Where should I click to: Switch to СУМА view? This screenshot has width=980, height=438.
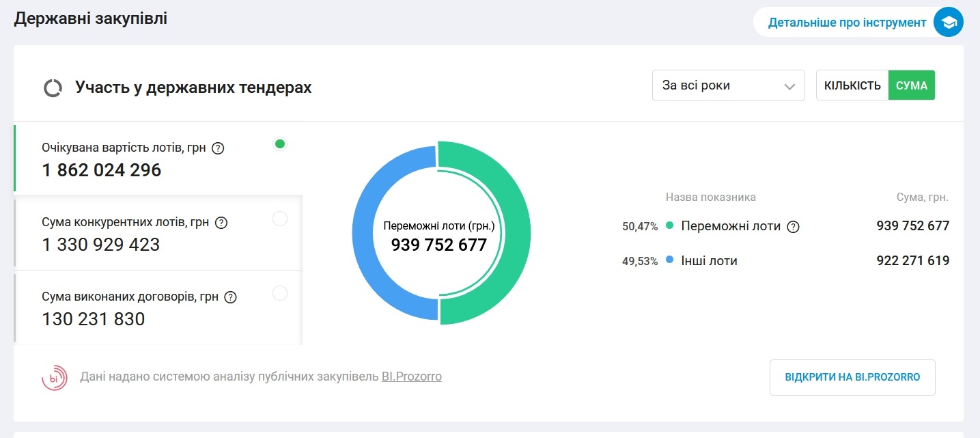[x=912, y=85]
